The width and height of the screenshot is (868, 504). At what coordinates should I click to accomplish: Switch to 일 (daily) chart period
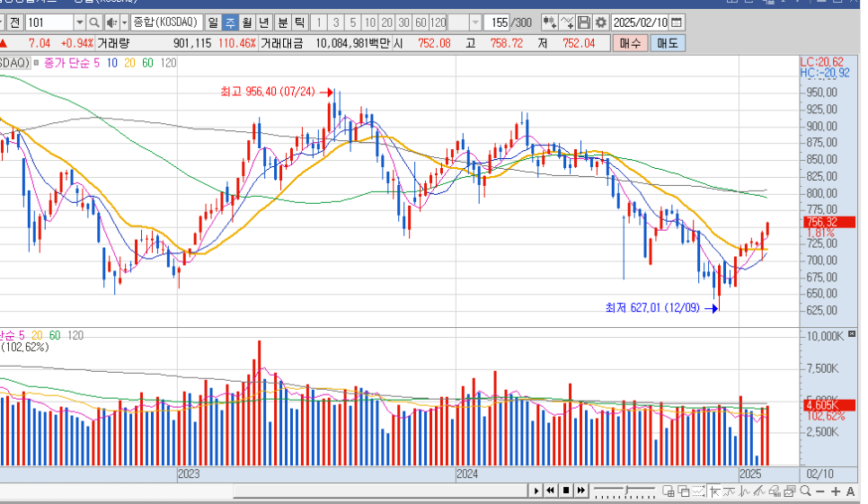click(x=213, y=22)
